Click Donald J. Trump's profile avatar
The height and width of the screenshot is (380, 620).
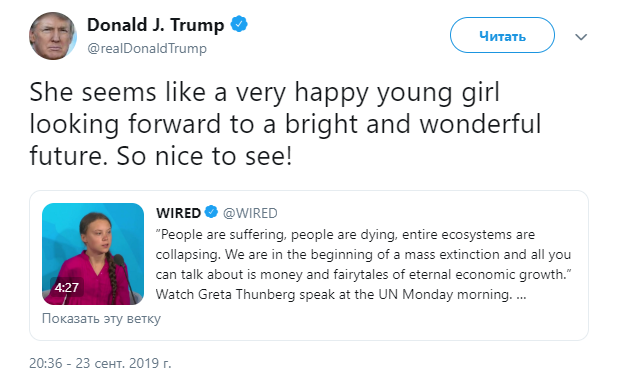[x=53, y=36]
